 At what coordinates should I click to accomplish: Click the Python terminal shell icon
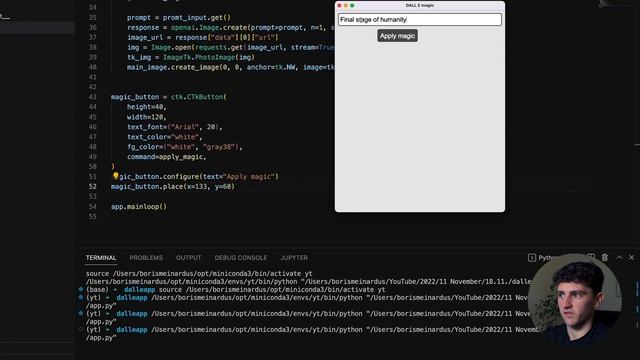pos(531,258)
